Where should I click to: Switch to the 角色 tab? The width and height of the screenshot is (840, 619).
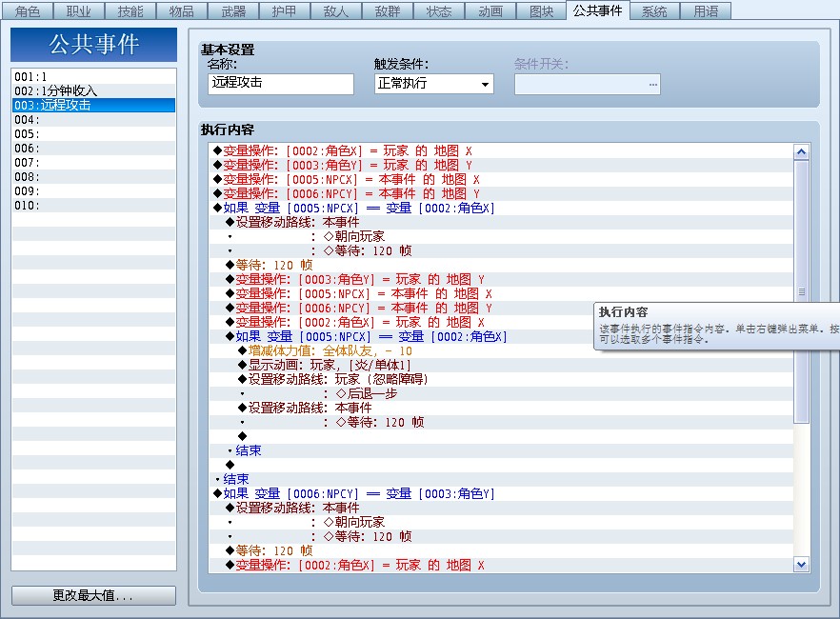(28, 11)
